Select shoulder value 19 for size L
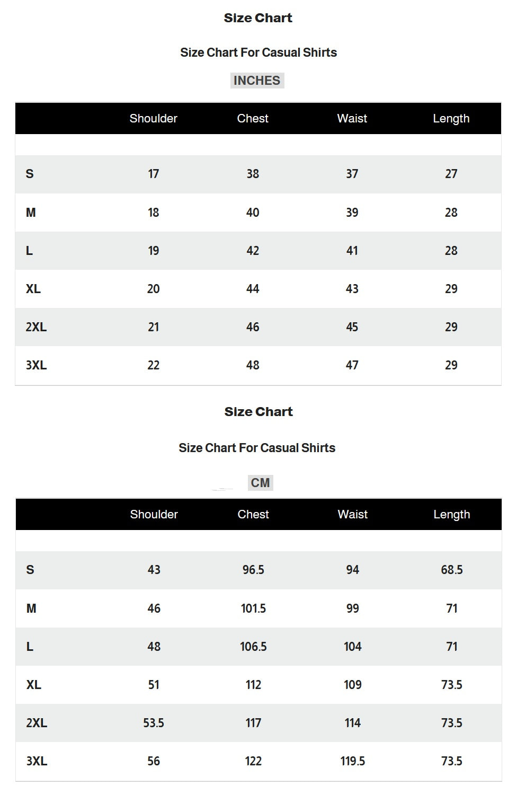Image resolution: width=517 pixels, height=812 pixels. [x=153, y=251]
